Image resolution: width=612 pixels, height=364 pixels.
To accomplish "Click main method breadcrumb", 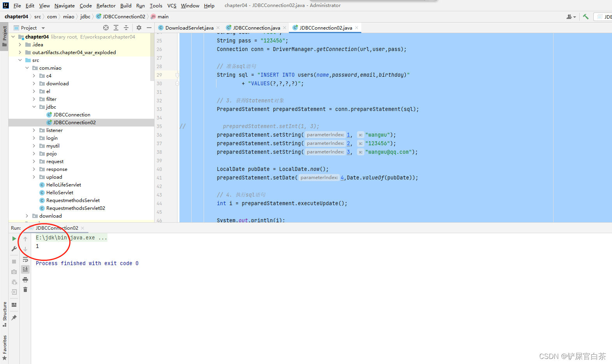I will tap(160, 16).
